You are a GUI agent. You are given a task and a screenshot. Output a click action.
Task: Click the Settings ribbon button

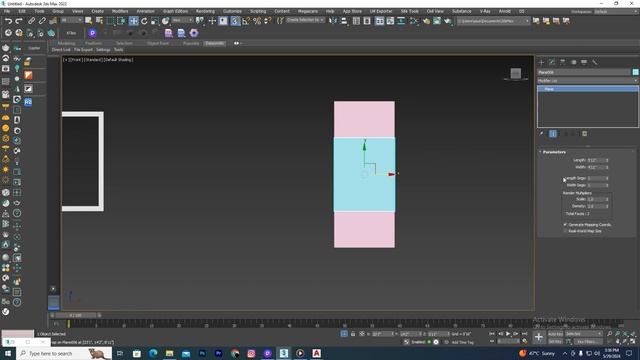tap(103, 50)
